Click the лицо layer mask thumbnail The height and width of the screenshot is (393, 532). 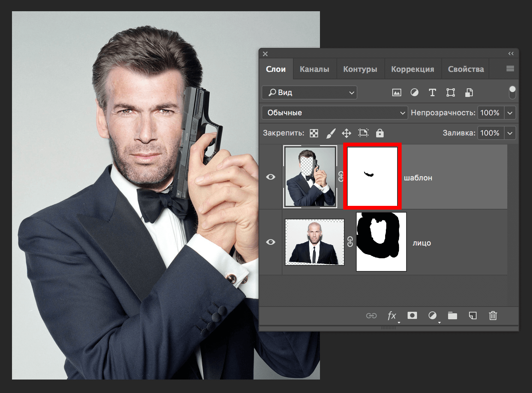[381, 242]
